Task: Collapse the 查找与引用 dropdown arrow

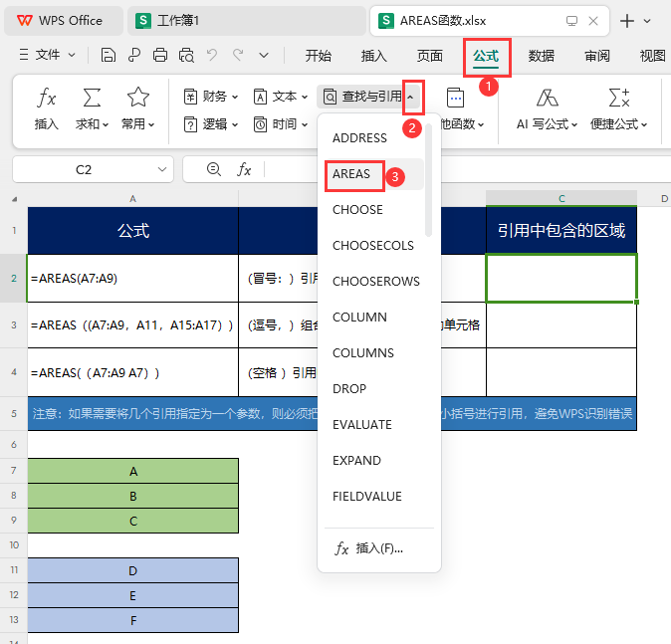Action: tap(410, 98)
